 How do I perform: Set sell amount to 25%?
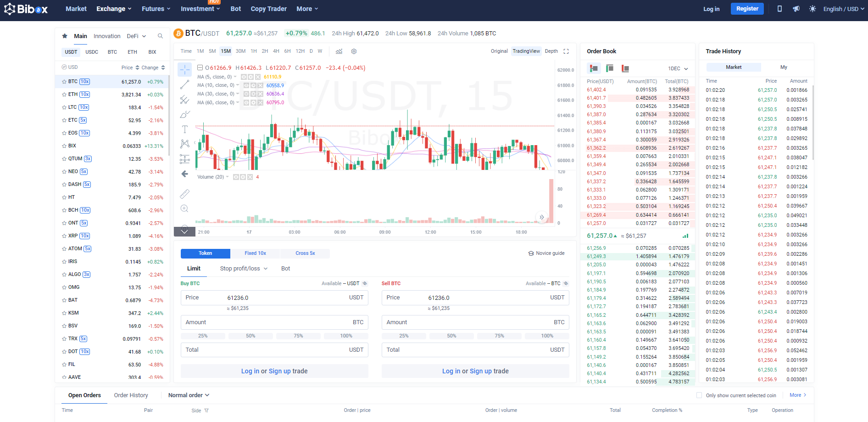click(x=404, y=336)
